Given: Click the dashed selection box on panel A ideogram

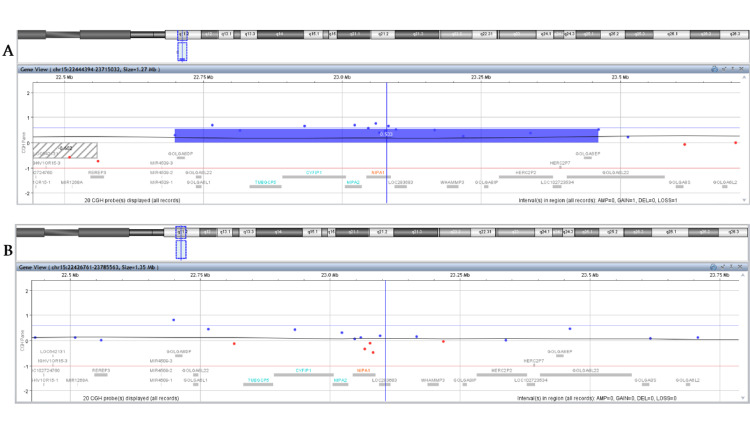Looking at the screenshot, I should pyautogui.click(x=182, y=51).
